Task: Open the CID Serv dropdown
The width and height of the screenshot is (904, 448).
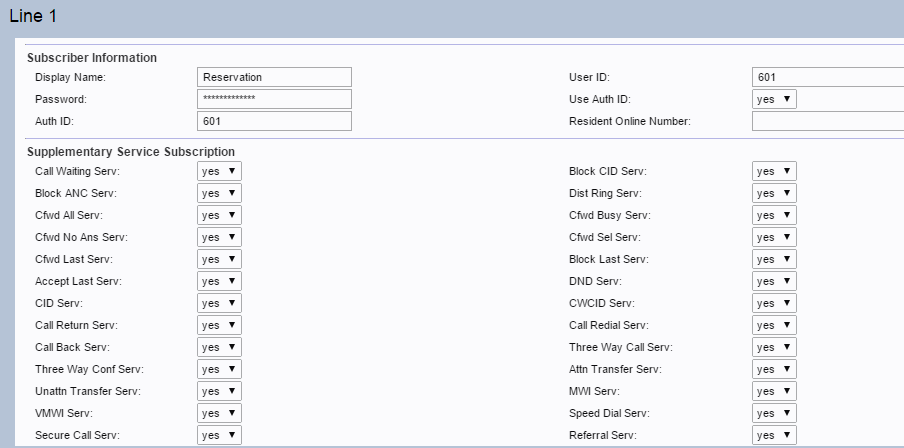Action: click(x=219, y=303)
